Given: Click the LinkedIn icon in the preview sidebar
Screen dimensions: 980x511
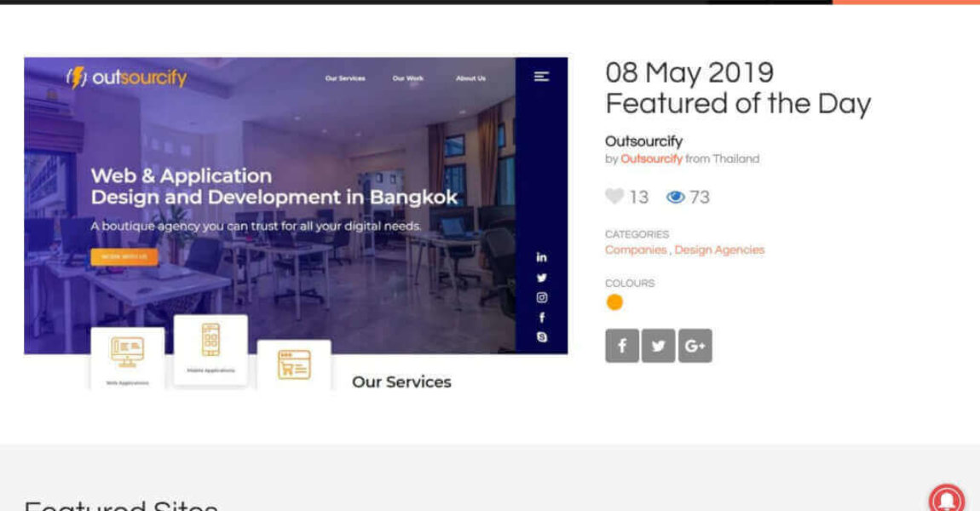Looking at the screenshot, I should pyautogui.click(x=541, y=257).
